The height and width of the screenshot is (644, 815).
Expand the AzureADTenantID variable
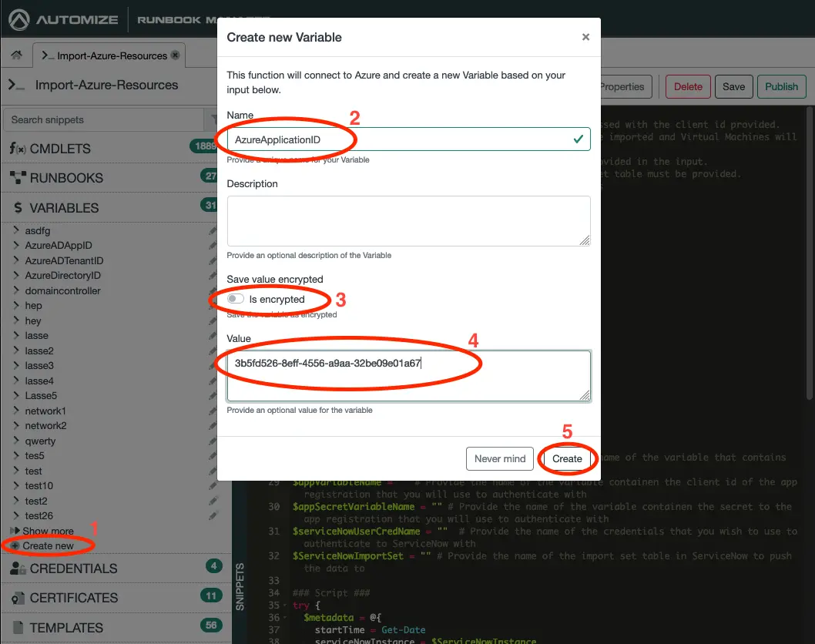click(x=16, y=260)
